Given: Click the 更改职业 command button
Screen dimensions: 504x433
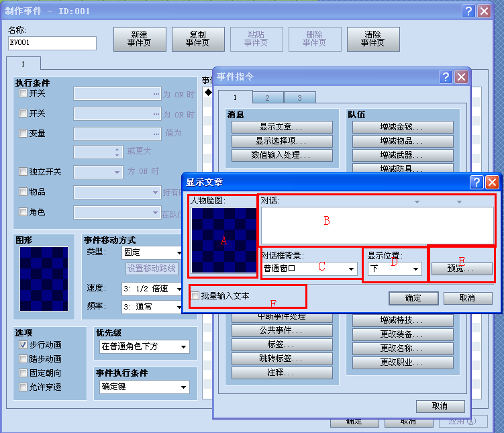Looking at the screenshot, I should coord(403,363).
